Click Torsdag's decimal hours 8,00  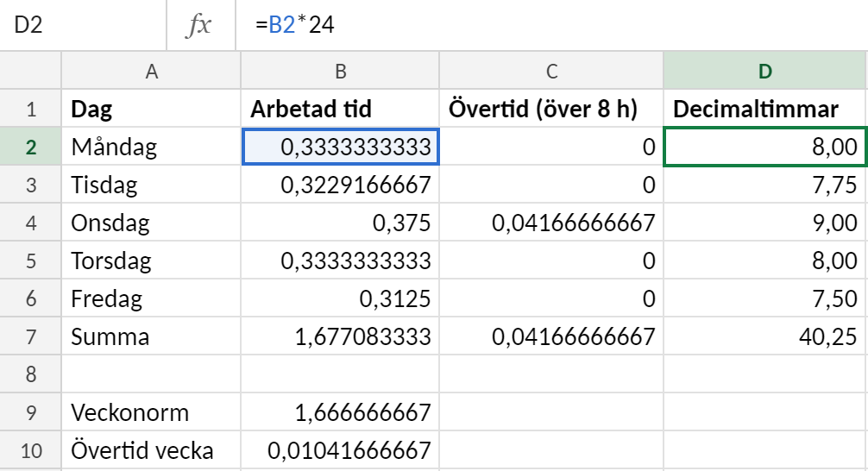click(x=765, y=261)
